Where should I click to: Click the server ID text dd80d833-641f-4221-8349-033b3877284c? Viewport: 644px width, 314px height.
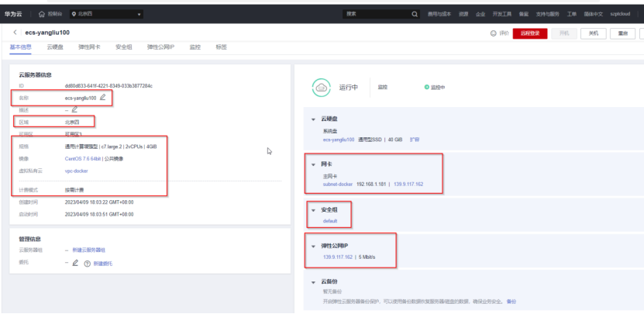[x=108, y=86]
